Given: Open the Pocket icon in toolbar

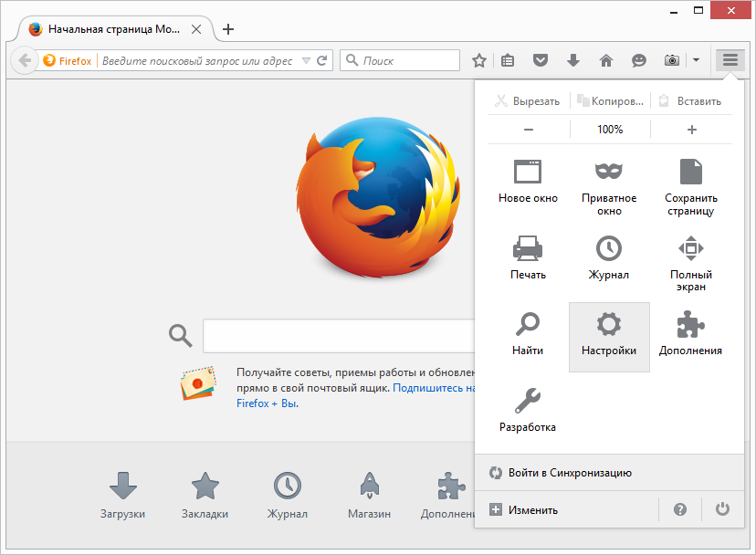Looking at the screenshot, I should pyautogui.click(x=541, y=60).
